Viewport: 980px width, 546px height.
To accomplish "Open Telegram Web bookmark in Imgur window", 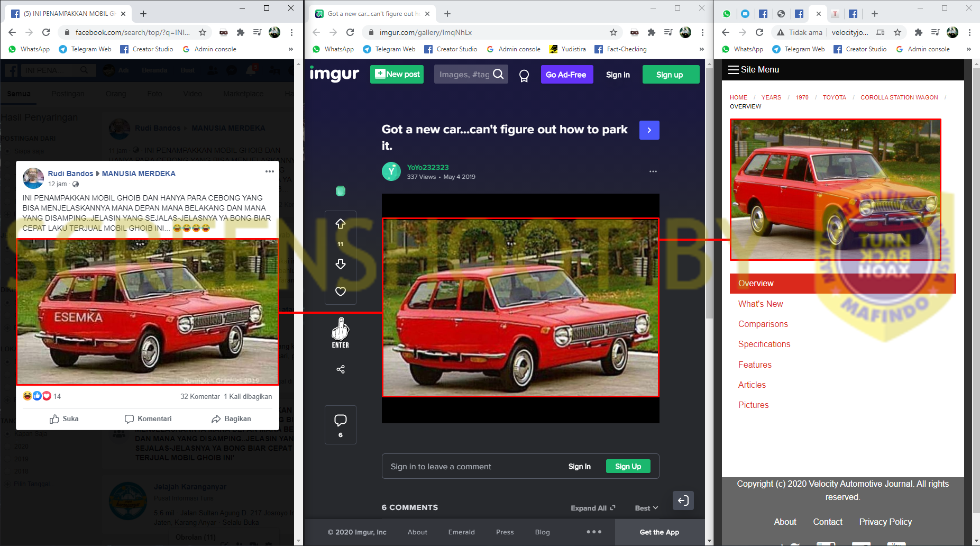I will click(389, 49).
